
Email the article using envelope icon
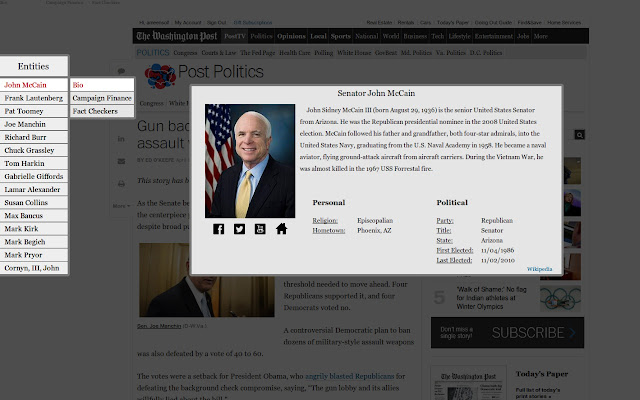pos(121,161)
